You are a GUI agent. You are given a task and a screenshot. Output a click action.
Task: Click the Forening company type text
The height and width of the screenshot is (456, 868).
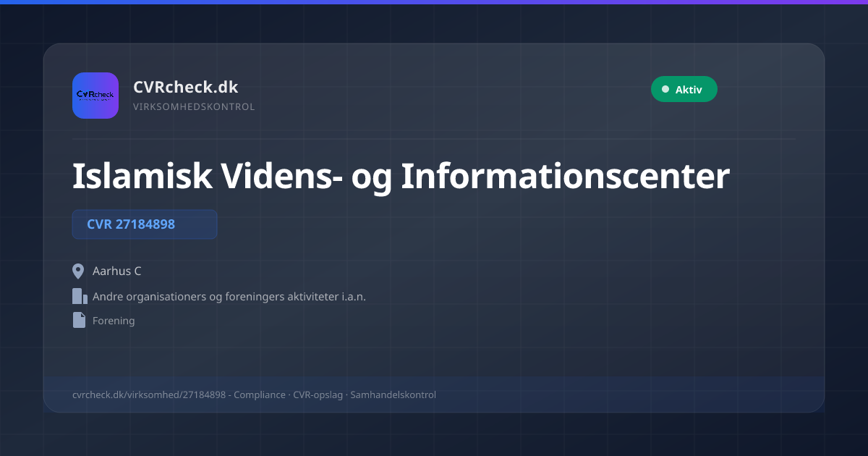[114, 320]
